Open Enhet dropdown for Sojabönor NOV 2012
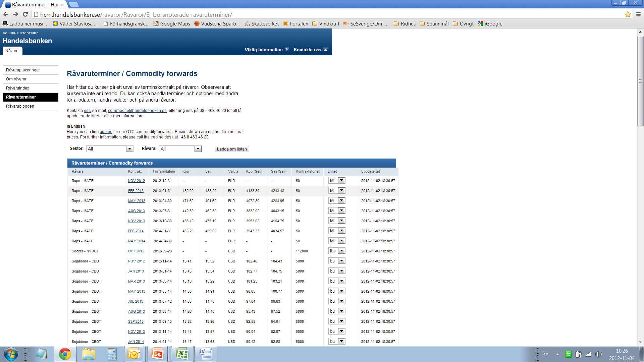Screen dimensions: 644x362 [x=337, y=261]
